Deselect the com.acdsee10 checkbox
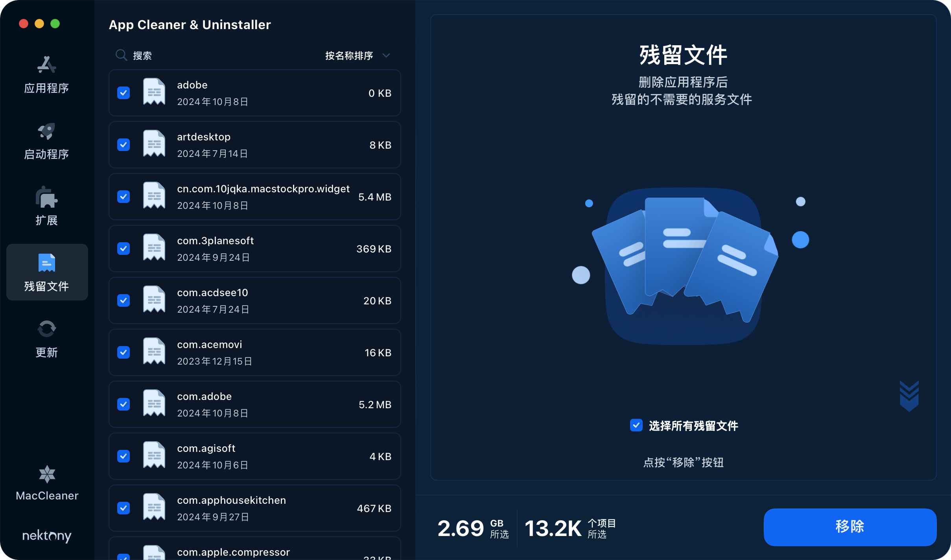The width and height of the screenshot is (951, 560). [x=123, y=300]
